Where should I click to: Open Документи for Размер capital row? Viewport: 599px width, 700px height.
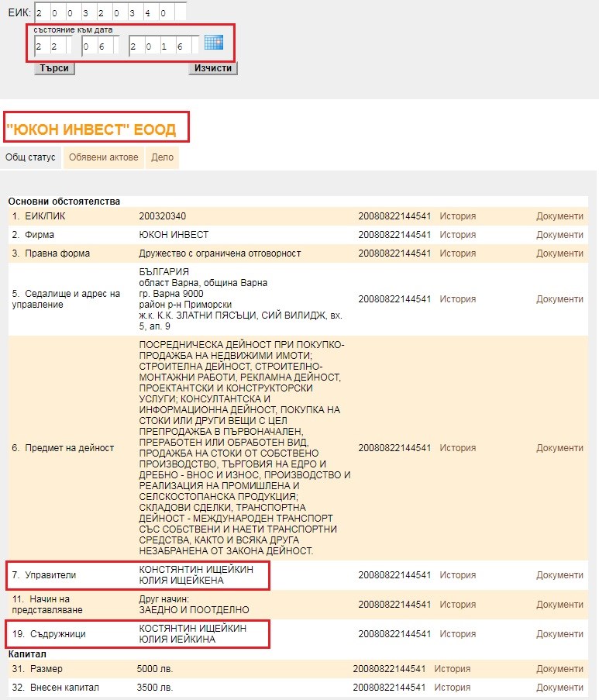559,669
